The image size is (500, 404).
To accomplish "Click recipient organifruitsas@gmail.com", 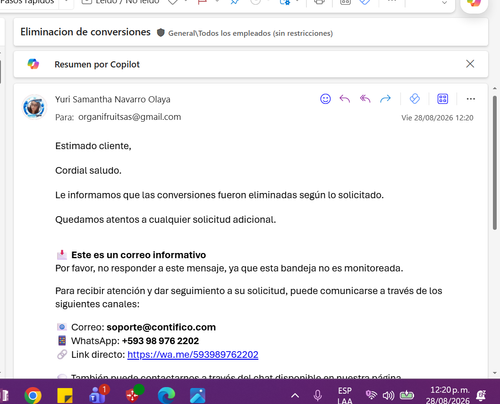I will click(x=130, y=117).
